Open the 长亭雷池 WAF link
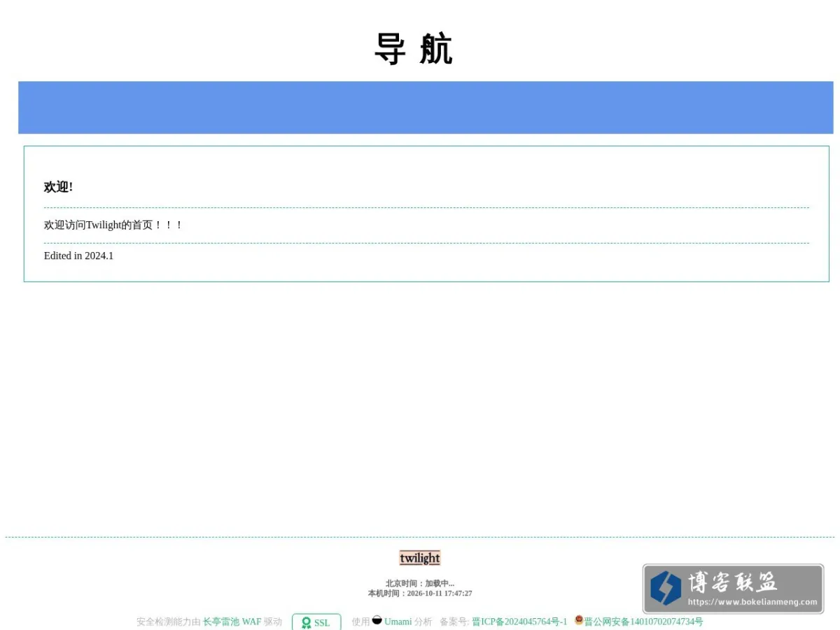Image resolution: width=840 pixels, height=630 pixels. coord(232,622)
